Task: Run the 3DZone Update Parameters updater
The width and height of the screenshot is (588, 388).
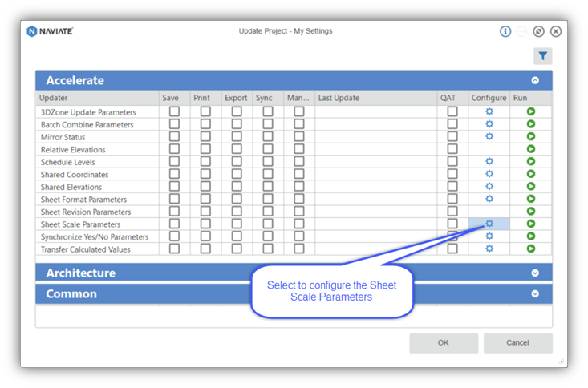Action: click(x=530, y=111)
